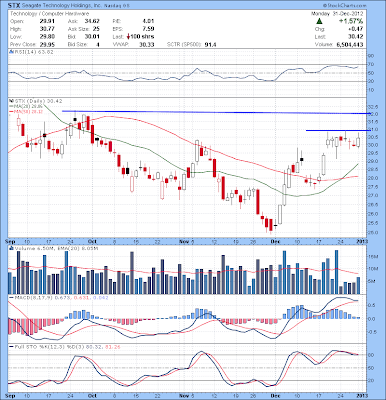Image resolution: width=386 pixels, height=400 pixels.
Task: Click the 'MACD(8,17,9)' indicator label
Action: coord(34,297)
